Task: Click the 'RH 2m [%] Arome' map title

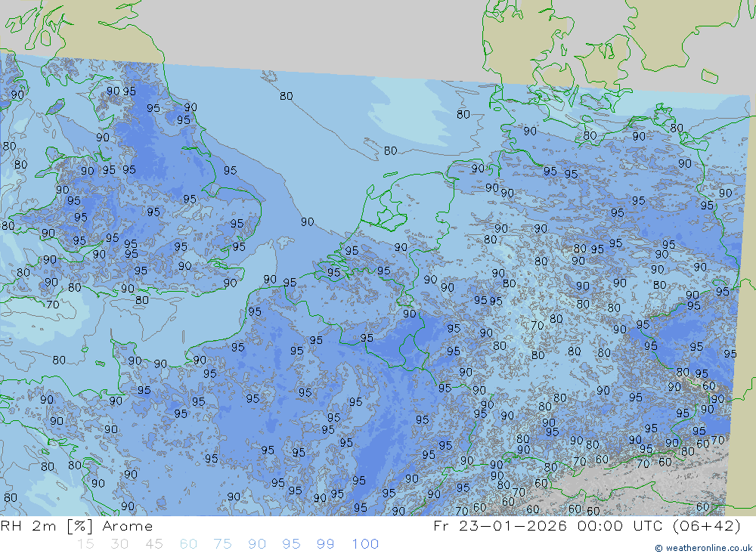Action: tap(76, 526)
